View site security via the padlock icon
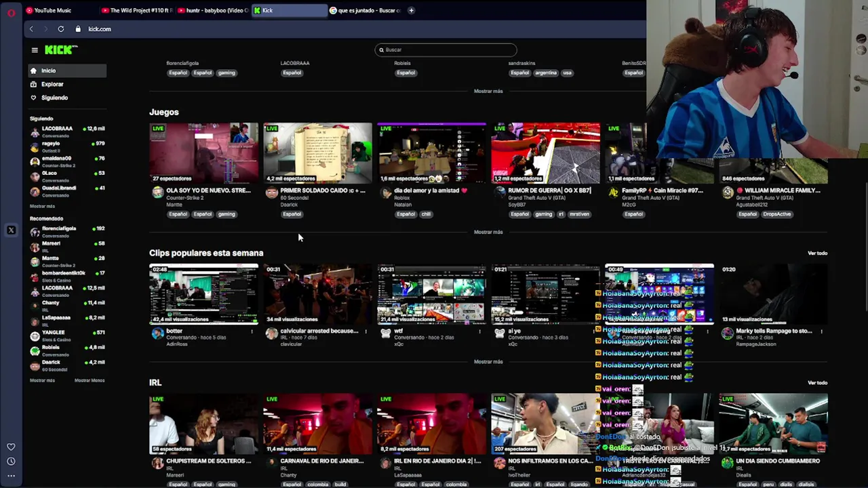Image resolution: width=868 pixels, height=488 pixels. (x=78, y=29)
